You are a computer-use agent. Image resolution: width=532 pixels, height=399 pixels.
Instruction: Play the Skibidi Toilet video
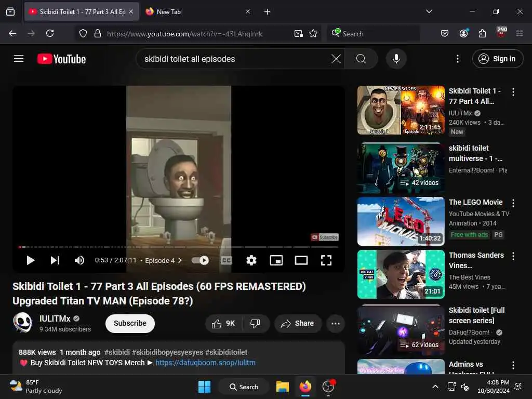click(31, 260)
